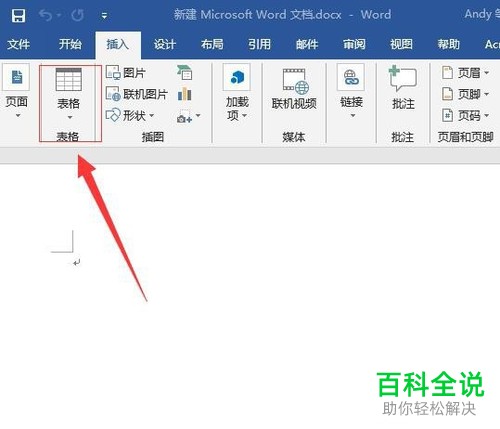Redo the last action
The height and width of the screenshot is (429, 500).
[x=77, y=15]
